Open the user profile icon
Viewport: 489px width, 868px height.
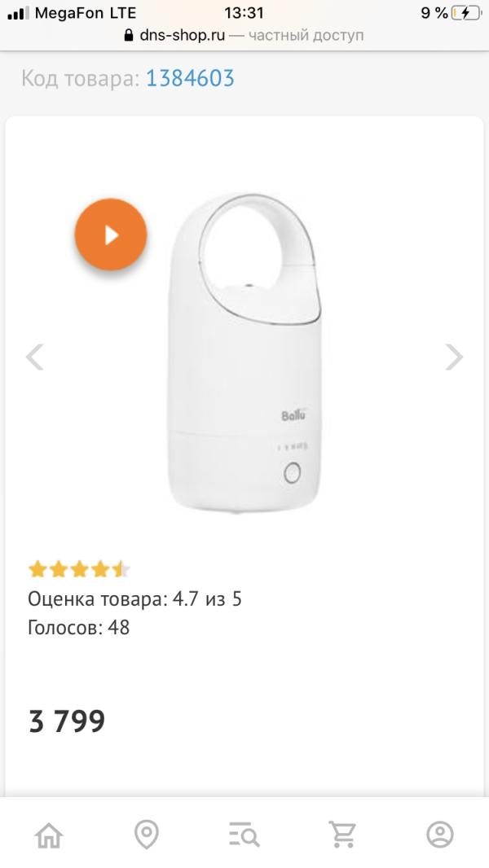tap(439, 835)
